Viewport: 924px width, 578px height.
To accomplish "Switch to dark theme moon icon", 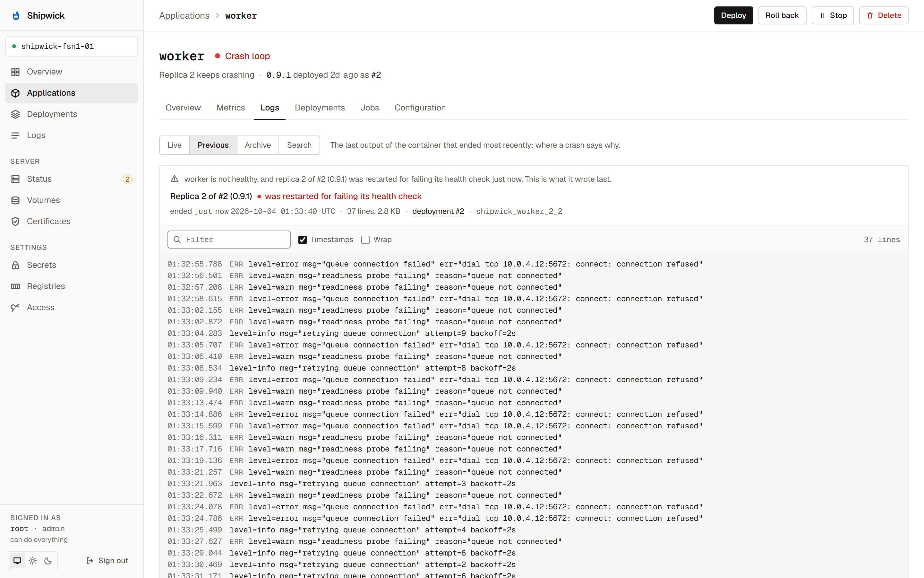I will point(48,560).
